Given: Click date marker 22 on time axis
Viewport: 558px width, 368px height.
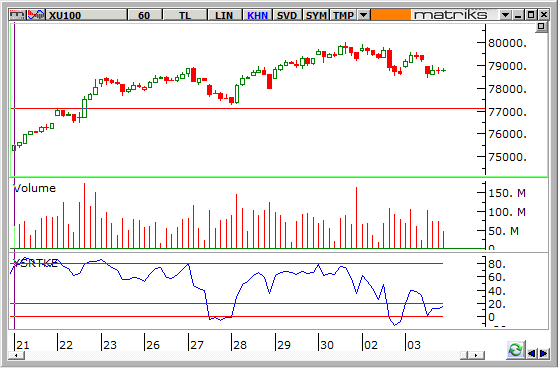Looking at the screenshot, I should click(66, 345).
